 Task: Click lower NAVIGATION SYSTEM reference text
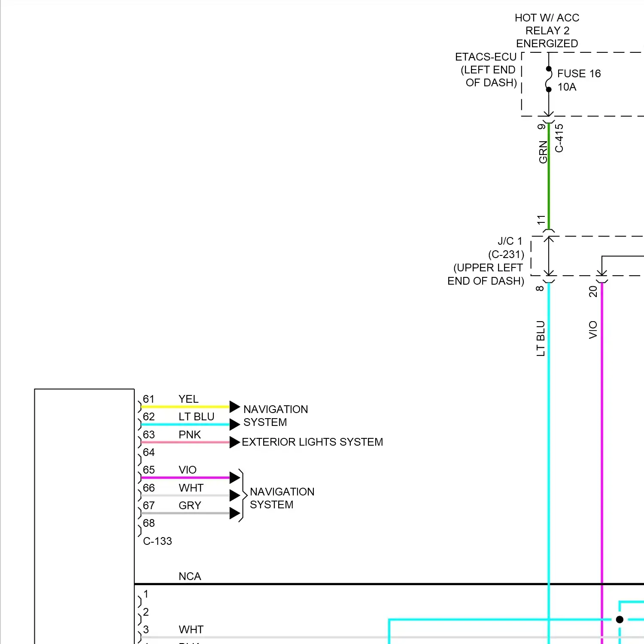tap(282, 498)
